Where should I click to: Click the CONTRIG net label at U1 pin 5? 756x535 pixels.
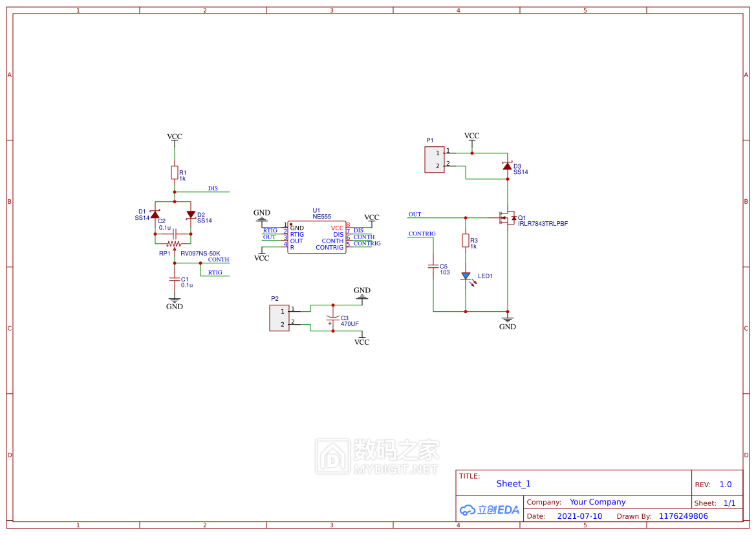coord(367,243)
